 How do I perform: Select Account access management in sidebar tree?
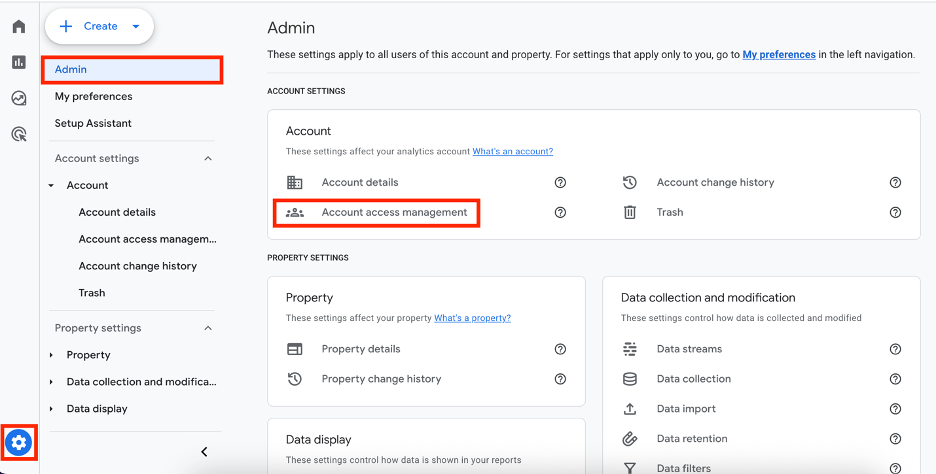coord(147,239)
